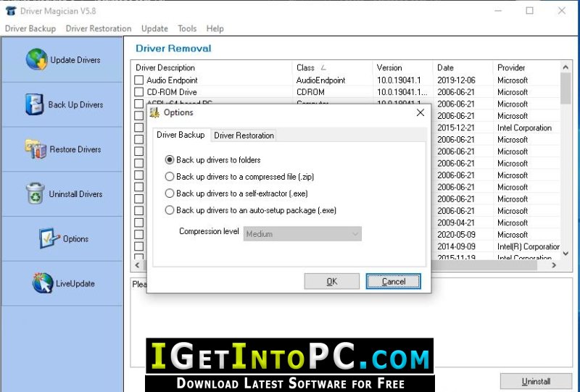Select back up to a self-extractor (.exe)
The width and height of the screenshot is (580, 392).
tap(170, 193)
